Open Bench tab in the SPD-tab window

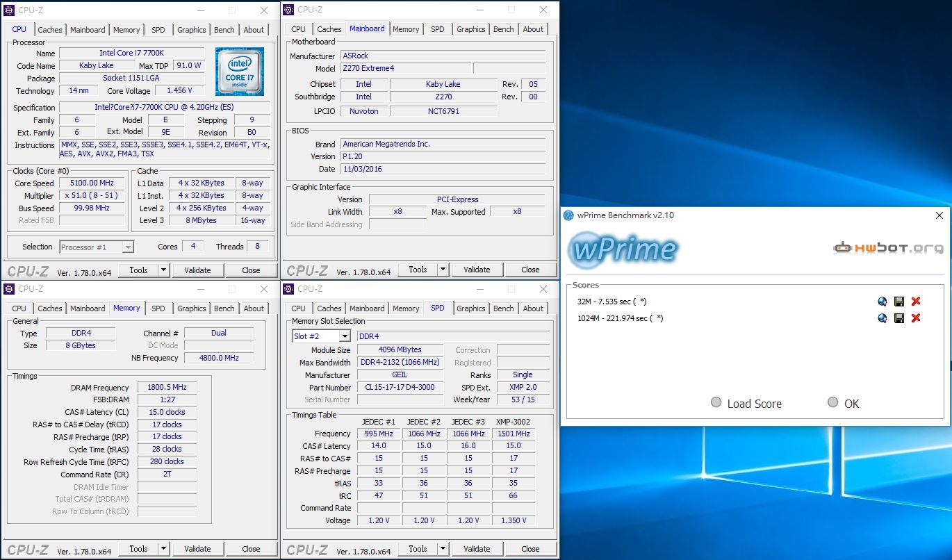point(504,308)
